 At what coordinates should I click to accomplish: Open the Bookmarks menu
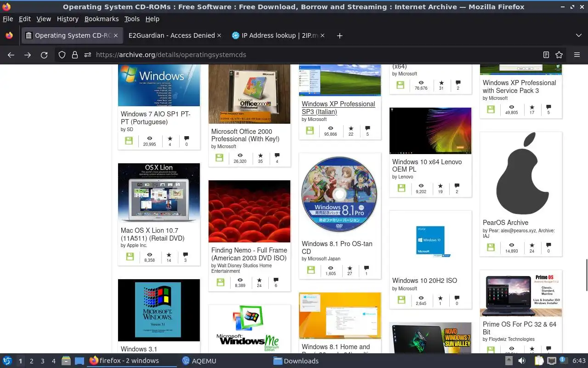(x=102, y=19)
